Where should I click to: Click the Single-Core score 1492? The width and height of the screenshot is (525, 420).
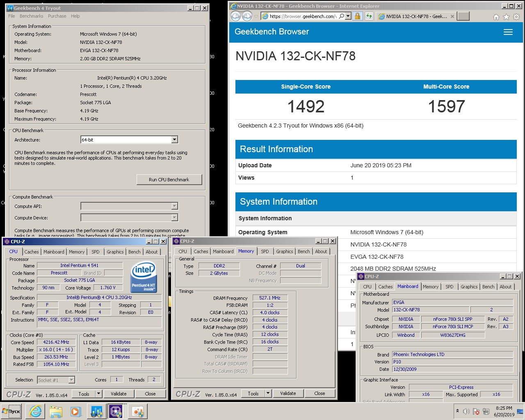pos(306,107)
